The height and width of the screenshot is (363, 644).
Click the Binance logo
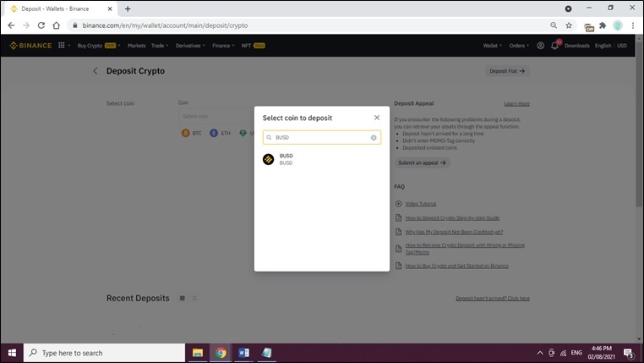coord(30,45)
